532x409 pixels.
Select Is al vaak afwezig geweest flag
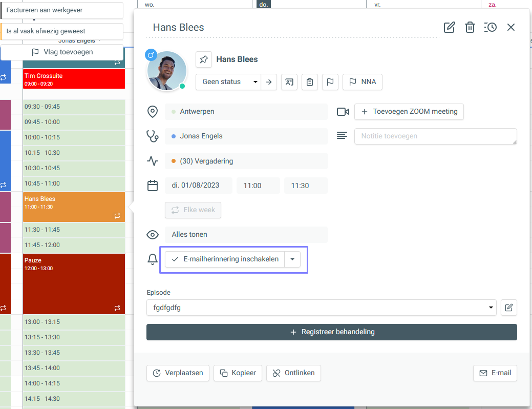pyautogui.click(x=62, y=31)
